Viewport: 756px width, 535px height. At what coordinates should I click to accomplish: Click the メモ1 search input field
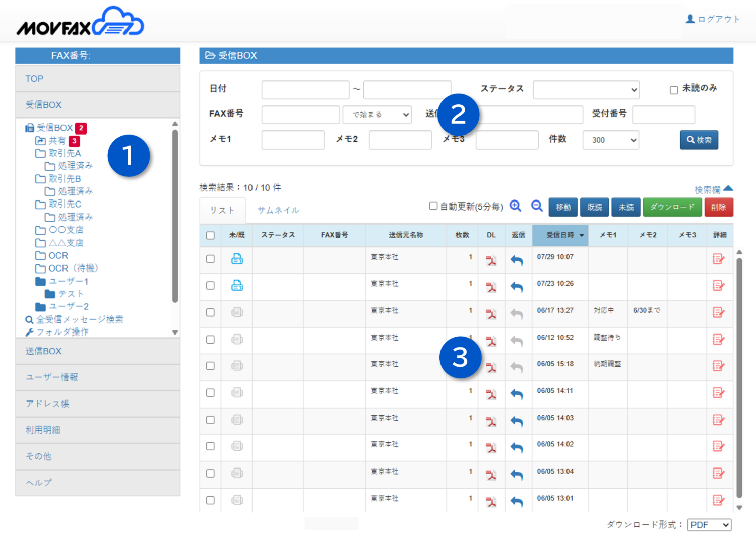point(293,140)
